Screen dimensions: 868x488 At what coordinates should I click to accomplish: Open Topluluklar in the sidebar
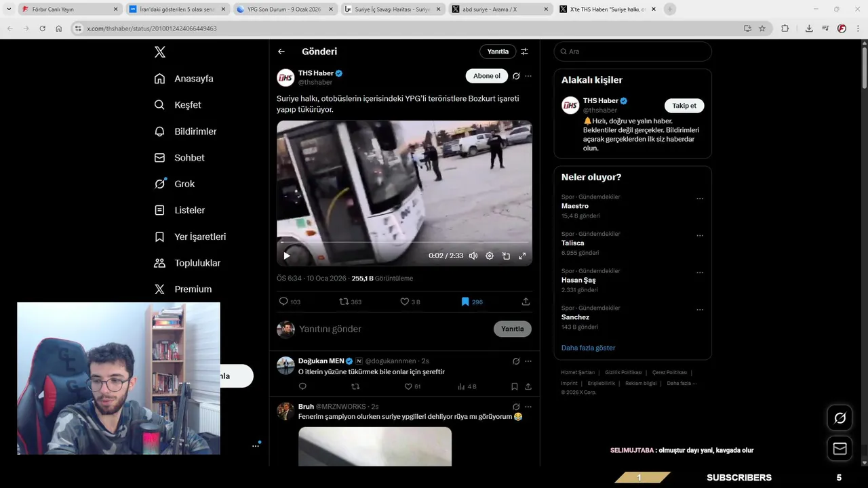187,263
